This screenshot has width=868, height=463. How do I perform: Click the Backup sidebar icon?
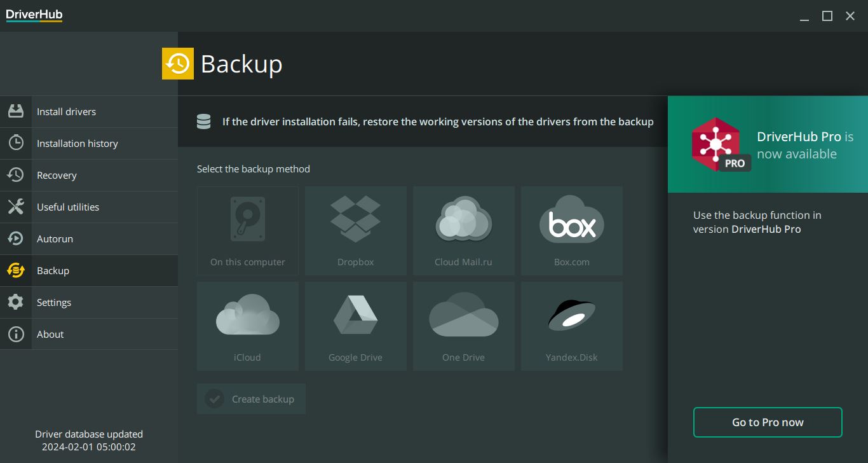[x=16, y=270]
